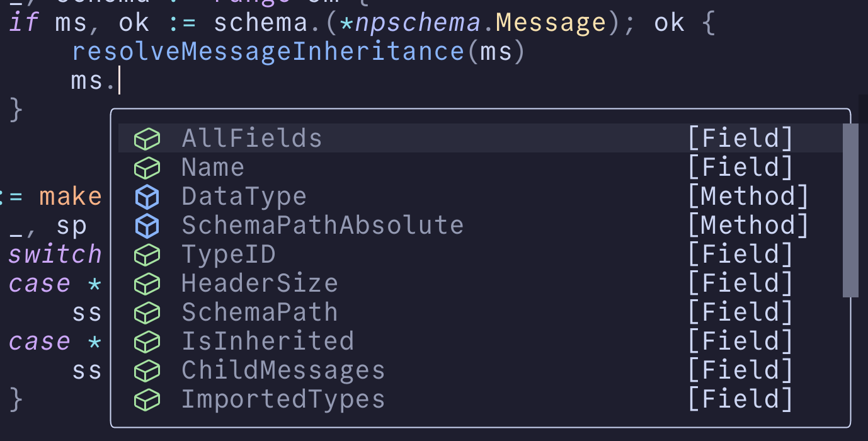868x441 pixels.
Task: Click the field icon beside IsInherited
Action: point(147,341)
